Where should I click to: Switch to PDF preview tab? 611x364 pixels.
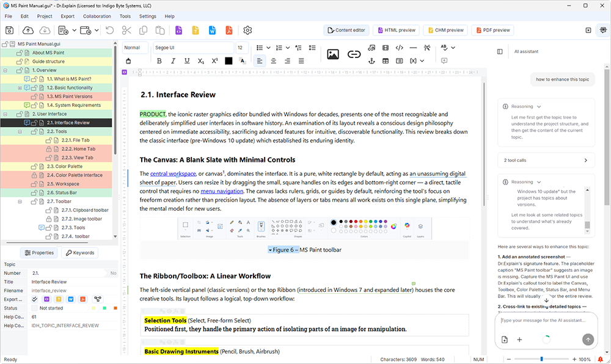pos(492,30)
